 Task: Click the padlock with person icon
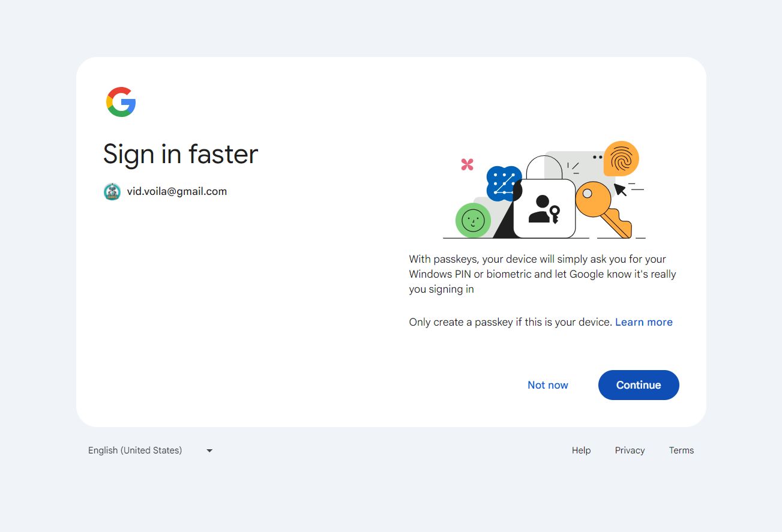click(544, 208)
